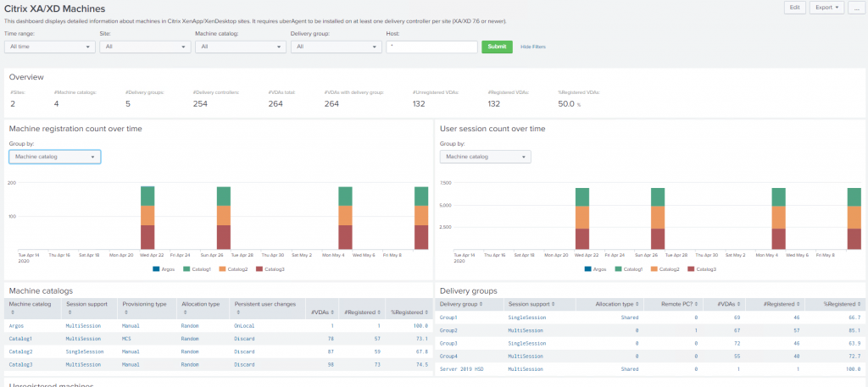Sort Machine catalogs by Session support
The width and height of the screenshot is (868, 387).
[88, 308]
